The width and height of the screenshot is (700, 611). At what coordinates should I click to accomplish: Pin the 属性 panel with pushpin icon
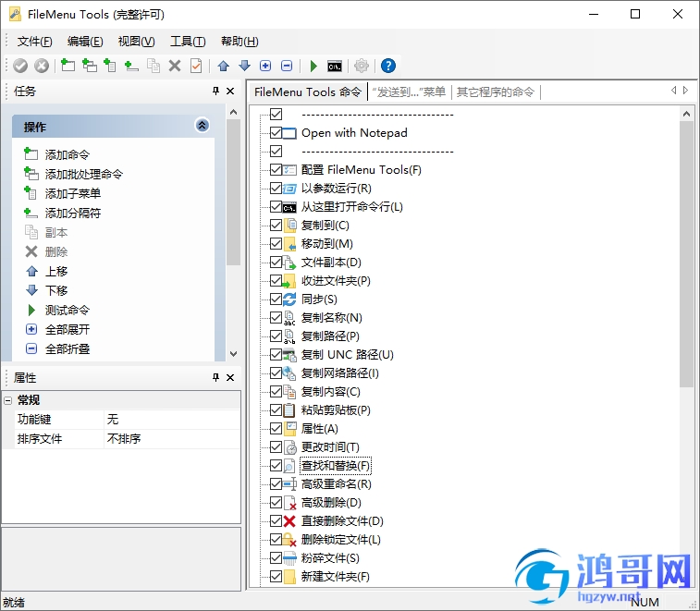click(215, 377)
